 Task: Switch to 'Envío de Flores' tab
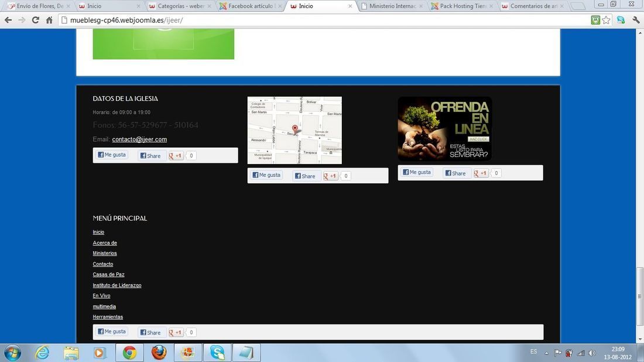coord(40,6)
